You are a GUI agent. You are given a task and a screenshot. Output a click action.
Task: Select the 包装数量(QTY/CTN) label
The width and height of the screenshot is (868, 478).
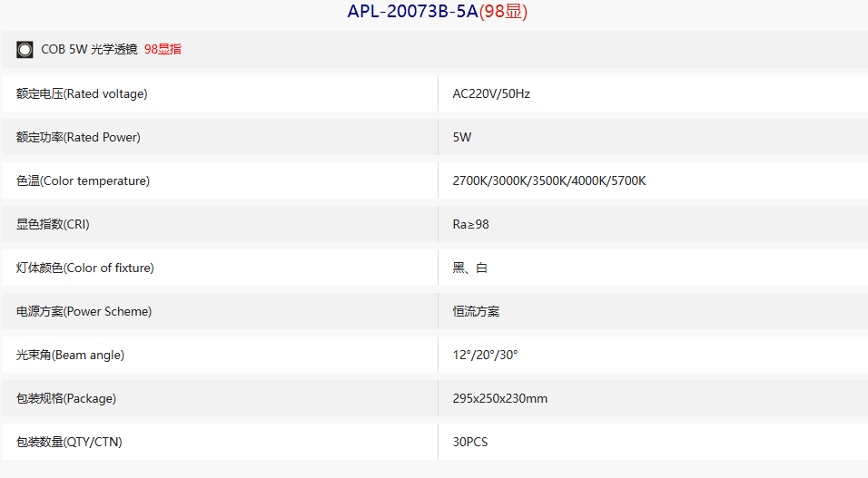click(x=69, y=442)
